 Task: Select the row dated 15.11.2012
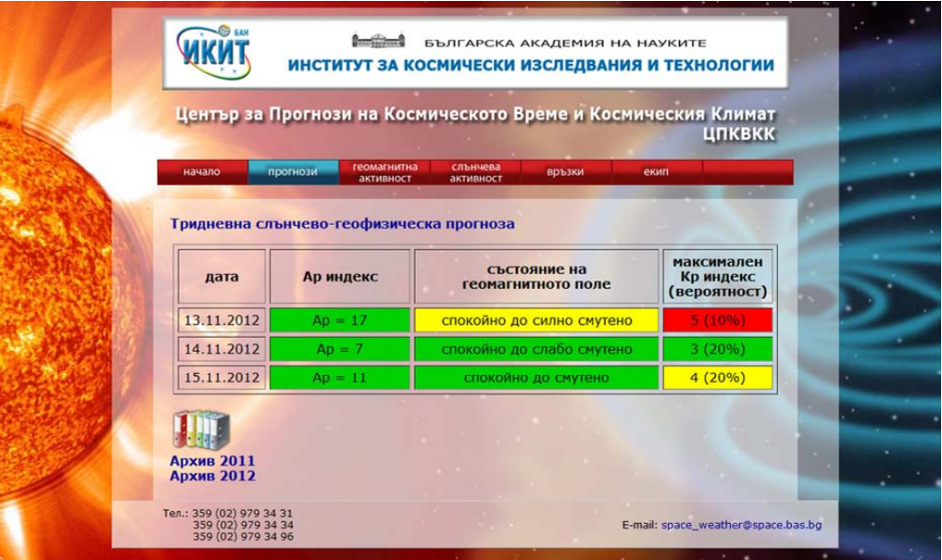click(x=220, y=377)
